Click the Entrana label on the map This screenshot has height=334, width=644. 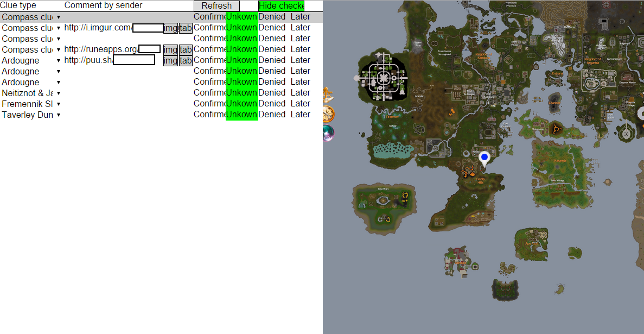(557, 74)
